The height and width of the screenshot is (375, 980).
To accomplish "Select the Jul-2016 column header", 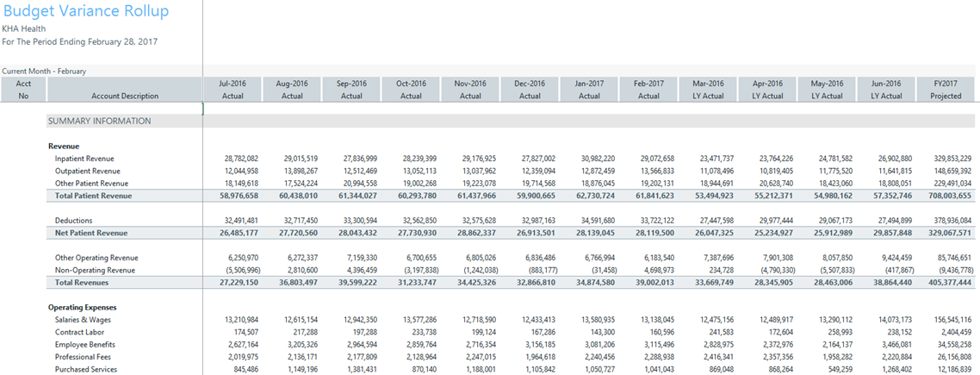I will [233, 90].
